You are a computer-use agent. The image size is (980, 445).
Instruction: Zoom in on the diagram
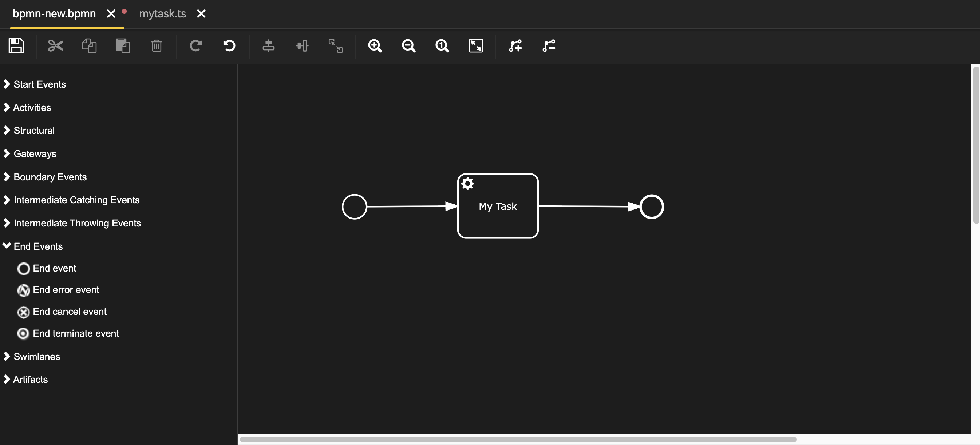[x=375, y=45]
